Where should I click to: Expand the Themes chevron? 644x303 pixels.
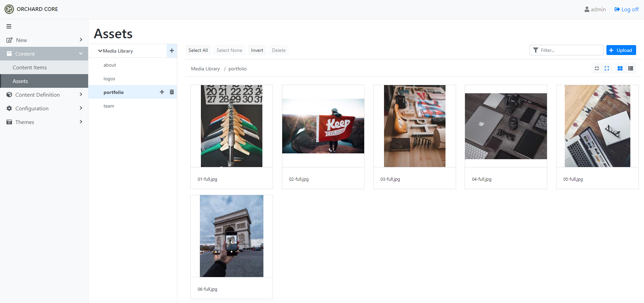click(x=81, y=122)
